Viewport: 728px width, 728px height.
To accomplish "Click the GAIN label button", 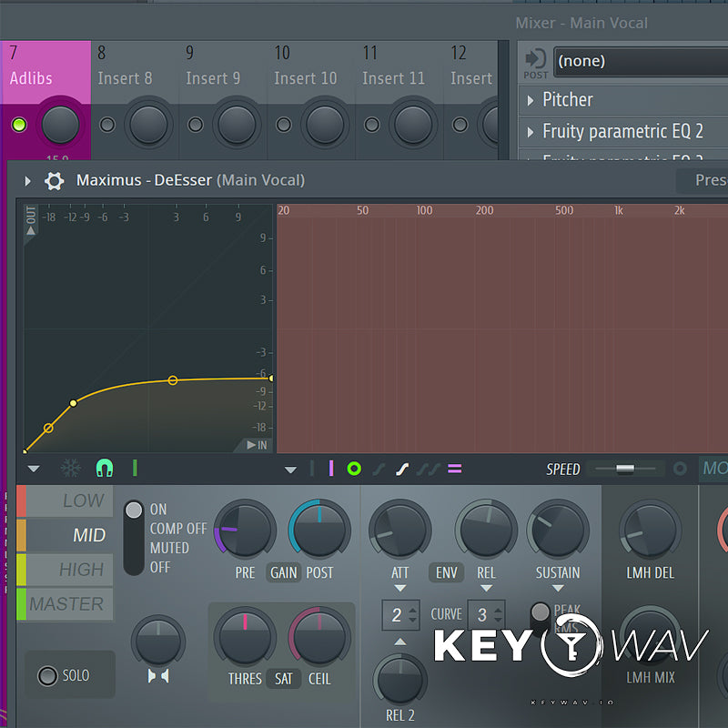I will [x=283, y=573].
